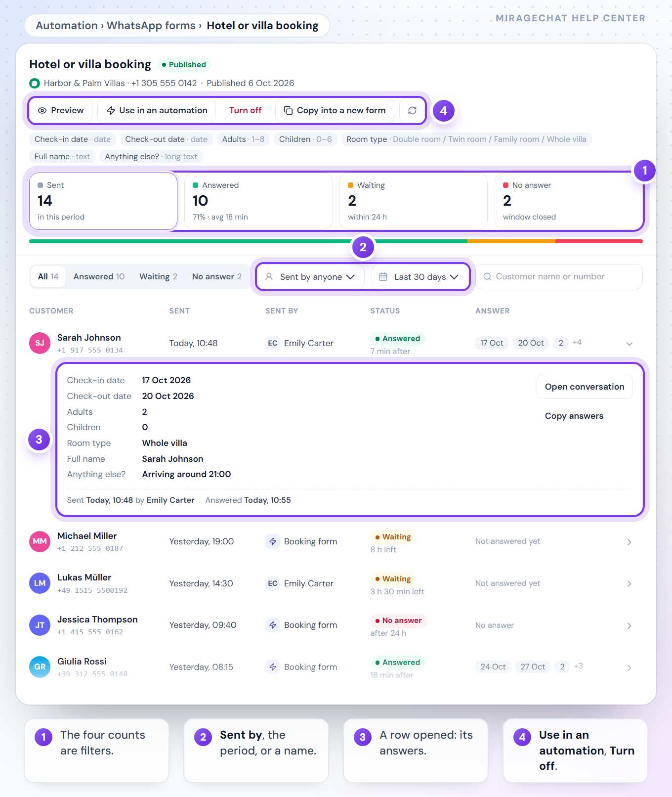
Task: Click Jessica Thompson's JT avatar
Action: click(40, 625)
